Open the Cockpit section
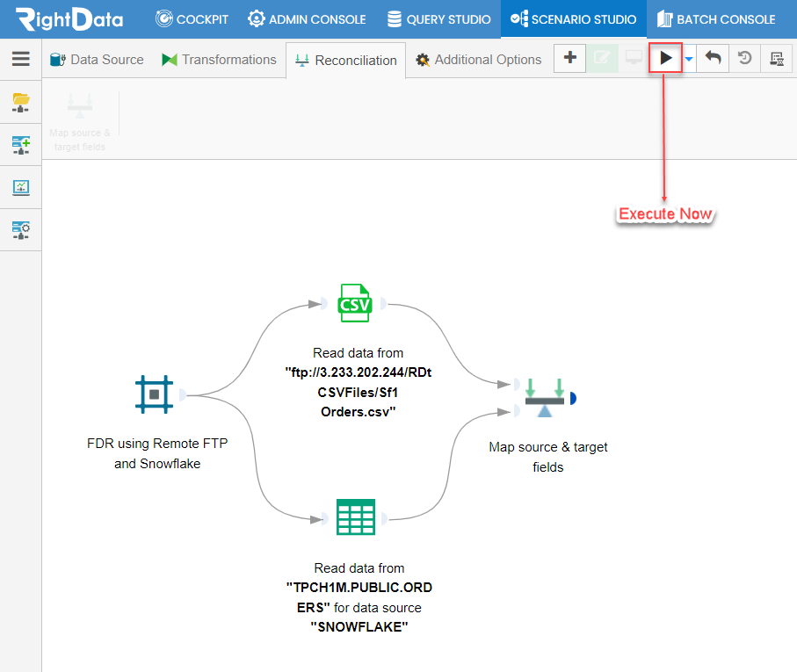The image size is (797, 672). (x=192, y=19)
